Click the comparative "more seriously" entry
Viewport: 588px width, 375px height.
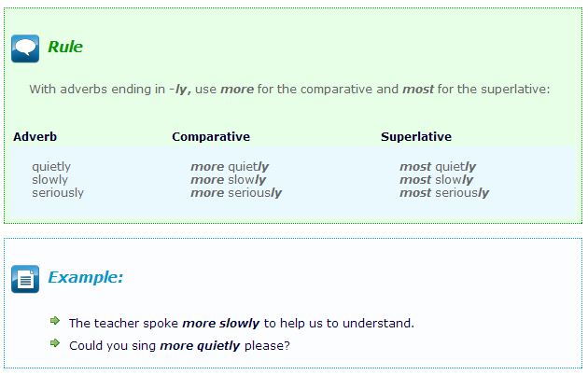point(236,193)
